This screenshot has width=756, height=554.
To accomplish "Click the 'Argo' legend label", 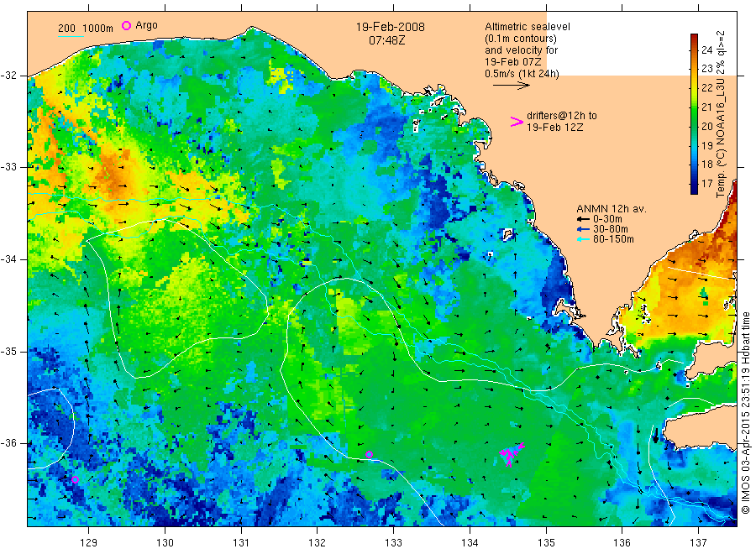I will coord(146,26).
